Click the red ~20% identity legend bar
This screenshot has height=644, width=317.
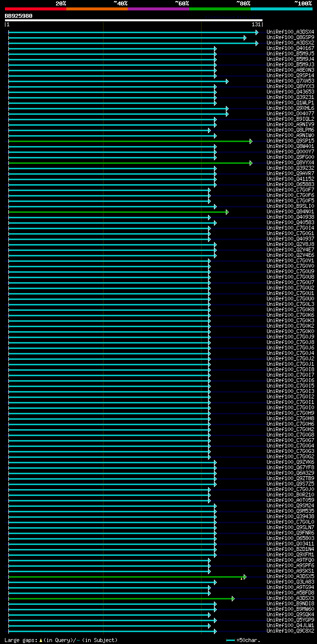[x=36, y=9]
